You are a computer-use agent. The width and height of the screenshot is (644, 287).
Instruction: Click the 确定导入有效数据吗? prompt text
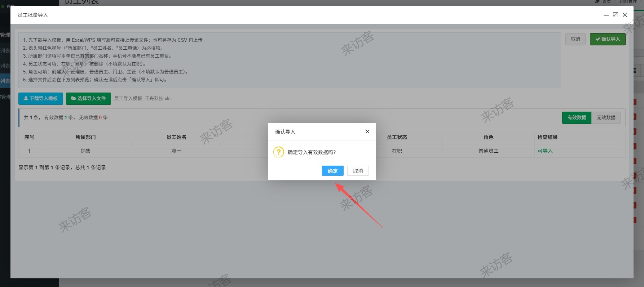pyautogui.click(x=312, y=152)
